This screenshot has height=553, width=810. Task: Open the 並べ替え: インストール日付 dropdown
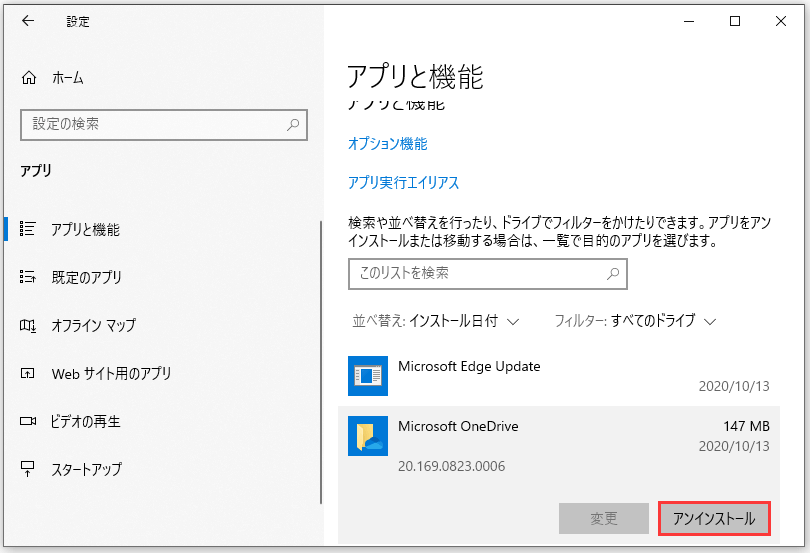coord(435,321)
